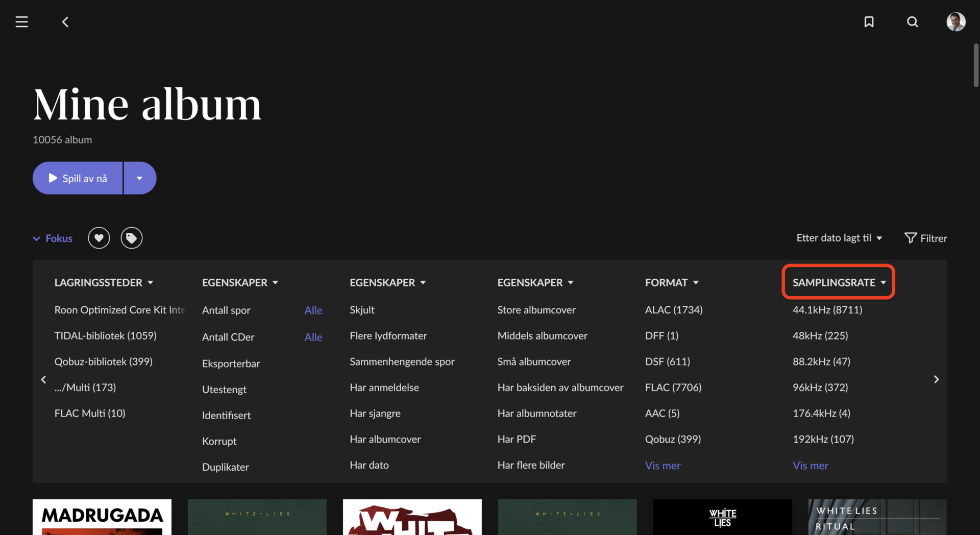Screen dimensions: 980x535
Task: Open the SAMPLINGSRATE column dropdown
Action: [839, 282]
